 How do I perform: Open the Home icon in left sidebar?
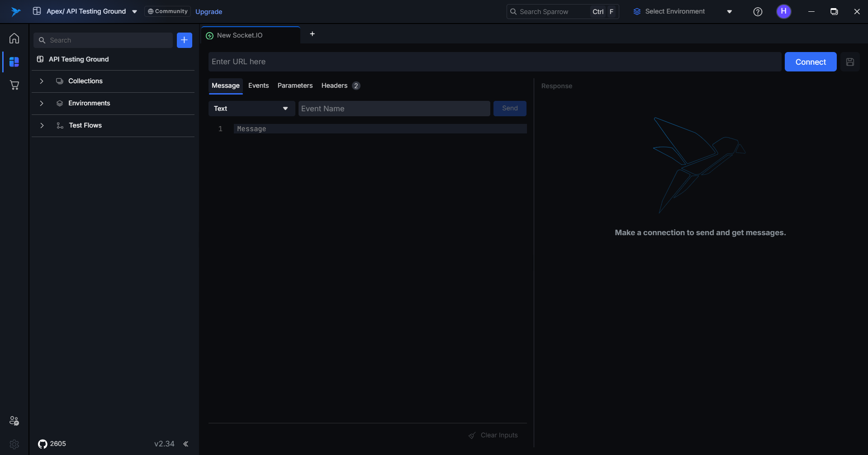14,38
